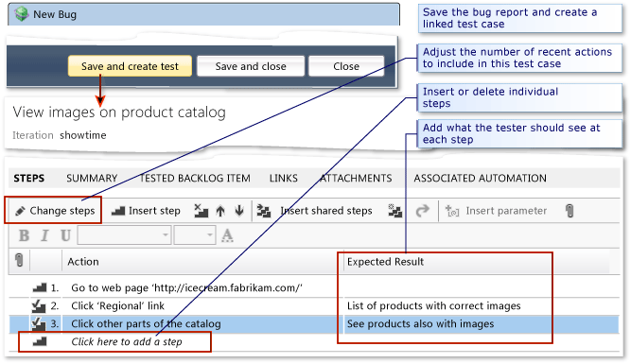The height and width of the screenshot is (364, 631).
Task: Click the Change steps pencil icon
Action: (20, 211)
